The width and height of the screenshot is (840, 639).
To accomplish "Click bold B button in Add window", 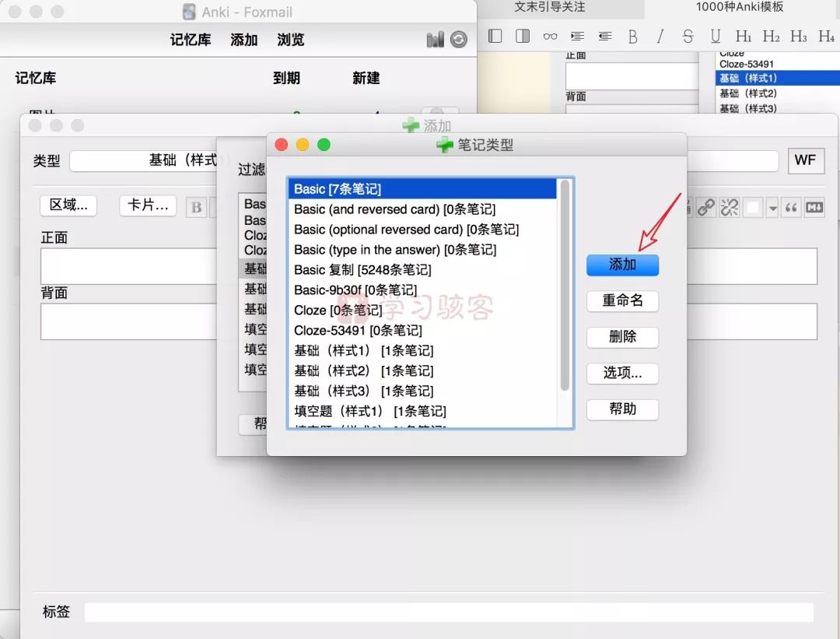I will tap(197, 208).
